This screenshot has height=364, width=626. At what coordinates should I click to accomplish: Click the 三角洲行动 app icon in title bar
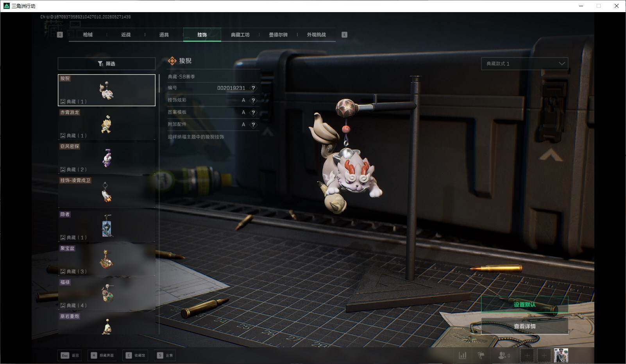pyautogui.click(x=6, y=6)
